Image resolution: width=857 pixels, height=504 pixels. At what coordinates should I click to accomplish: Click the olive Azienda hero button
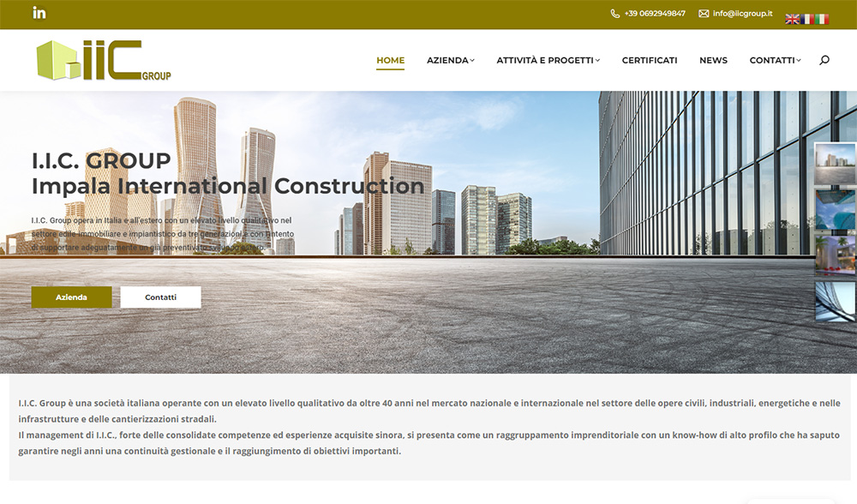(x=72, y=297)
